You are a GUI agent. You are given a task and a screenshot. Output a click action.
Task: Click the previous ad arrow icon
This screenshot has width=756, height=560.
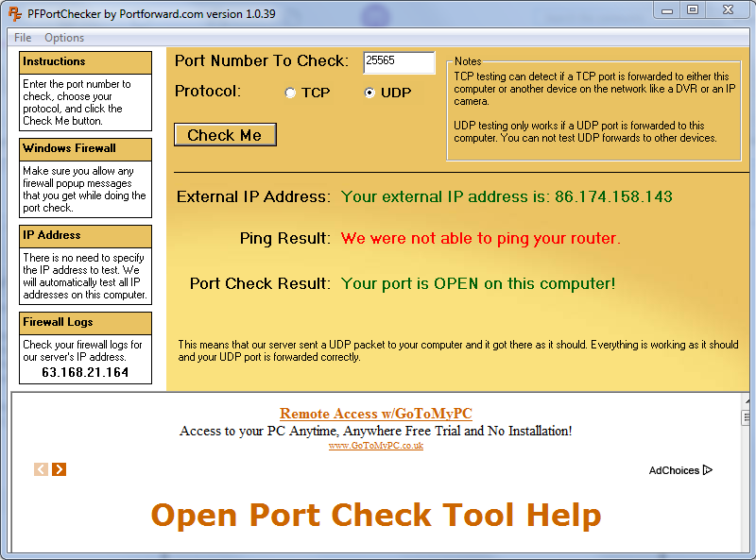tap(41, 469)
